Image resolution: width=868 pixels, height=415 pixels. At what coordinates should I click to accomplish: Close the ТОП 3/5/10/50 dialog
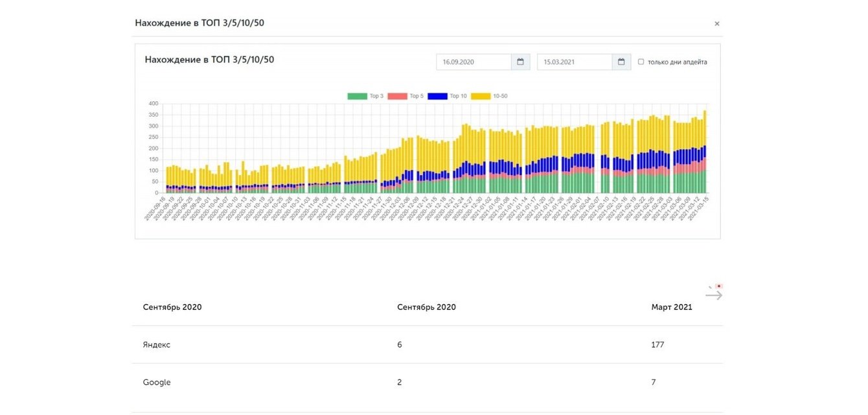pyautogui.click(x=716, y=24)
